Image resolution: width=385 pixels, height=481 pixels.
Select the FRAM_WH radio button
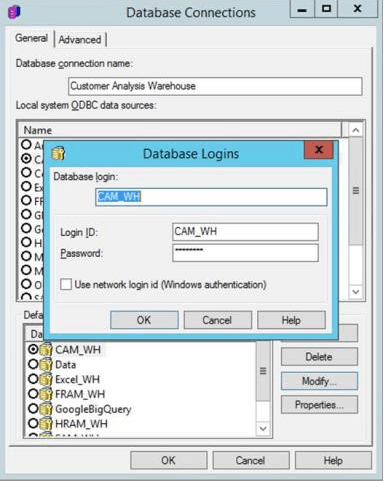(33, 394)
